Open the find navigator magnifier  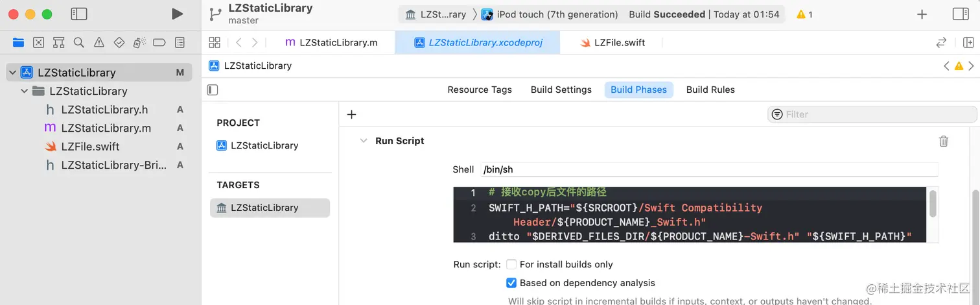(x=78, y=43)
